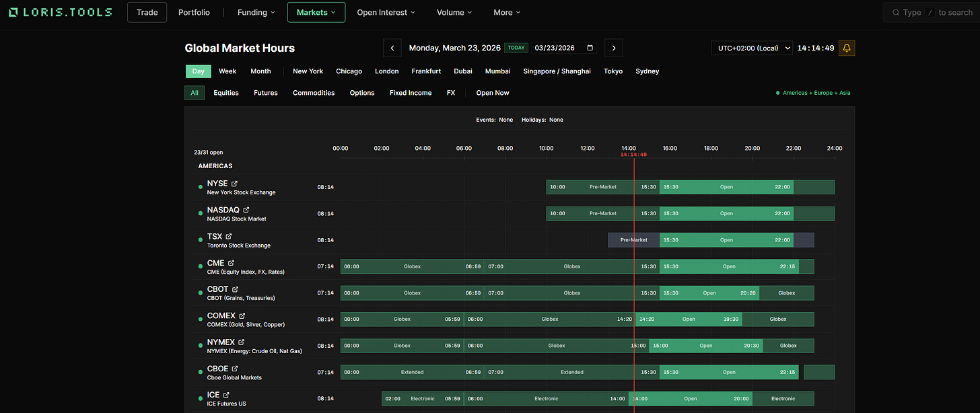This screenshot has width=980, height=413.
Task: Select the All asset filter
Action: coord(195,93)
